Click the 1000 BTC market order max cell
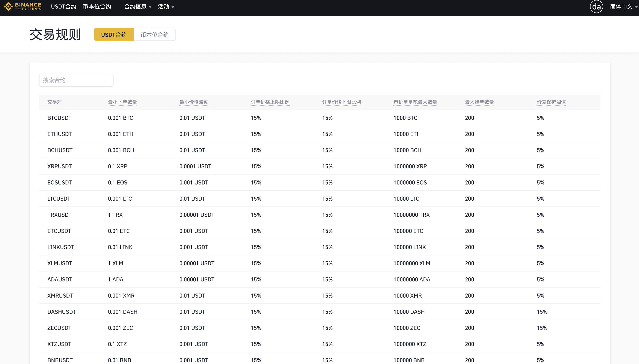Screen dimensions: 639x364 [x=405, y=118]
